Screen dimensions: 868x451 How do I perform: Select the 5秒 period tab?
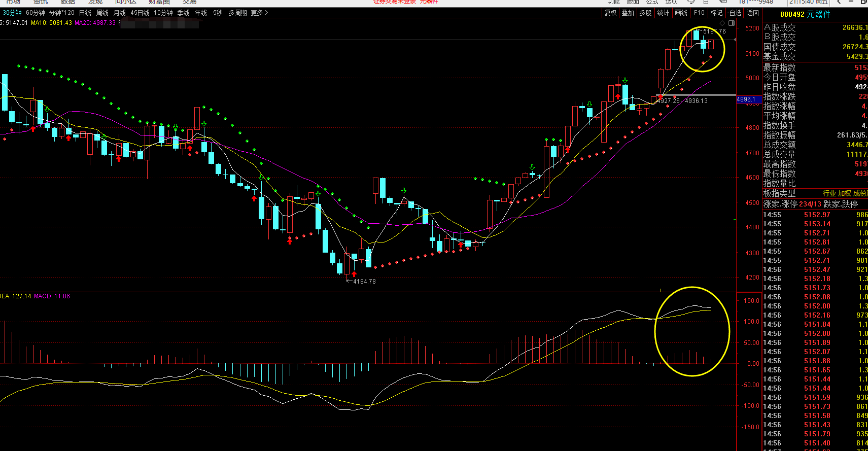point(218,13)
